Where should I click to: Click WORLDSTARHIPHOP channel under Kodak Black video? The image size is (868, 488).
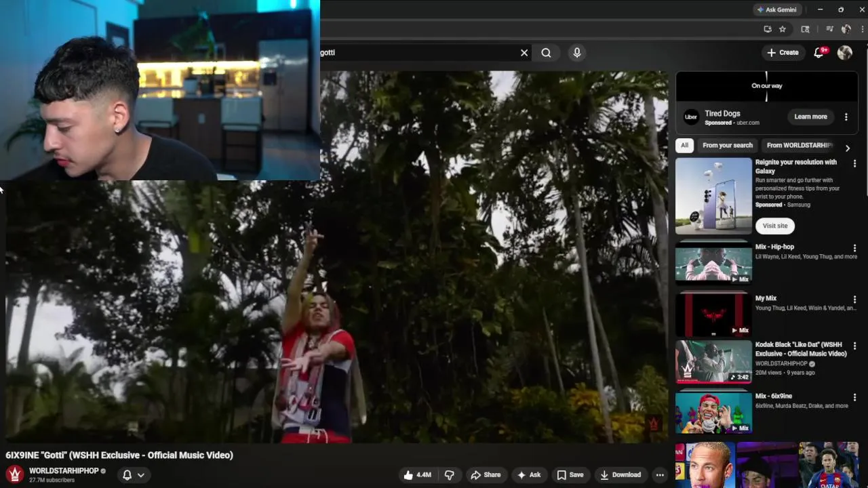[781, 364]
